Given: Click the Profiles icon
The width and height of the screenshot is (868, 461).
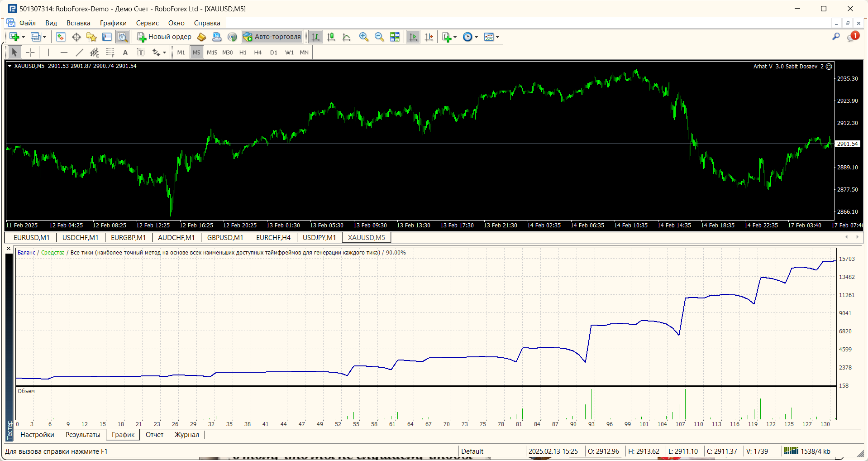Looking at the screenshot, I should (35, 37).
